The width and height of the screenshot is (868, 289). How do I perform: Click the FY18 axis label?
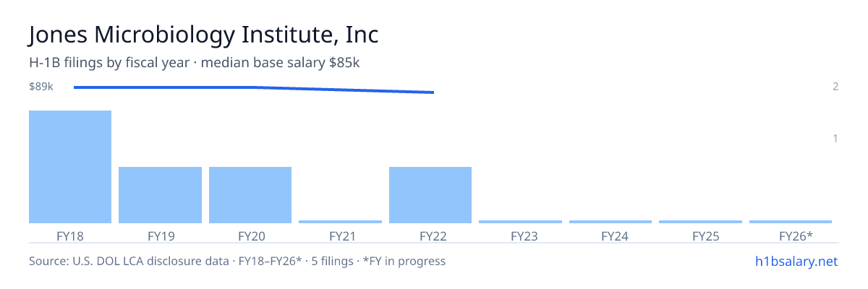click(x=70, y=236)
